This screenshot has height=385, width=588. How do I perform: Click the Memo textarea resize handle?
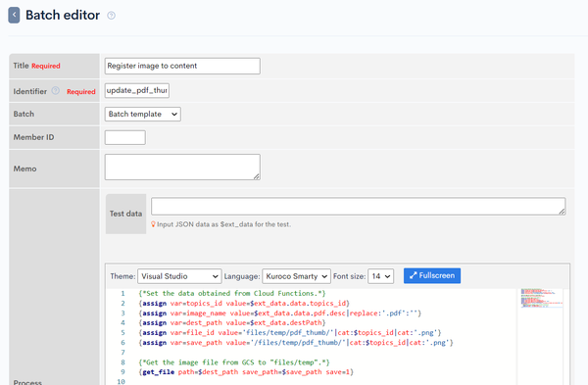coord(257,176)
